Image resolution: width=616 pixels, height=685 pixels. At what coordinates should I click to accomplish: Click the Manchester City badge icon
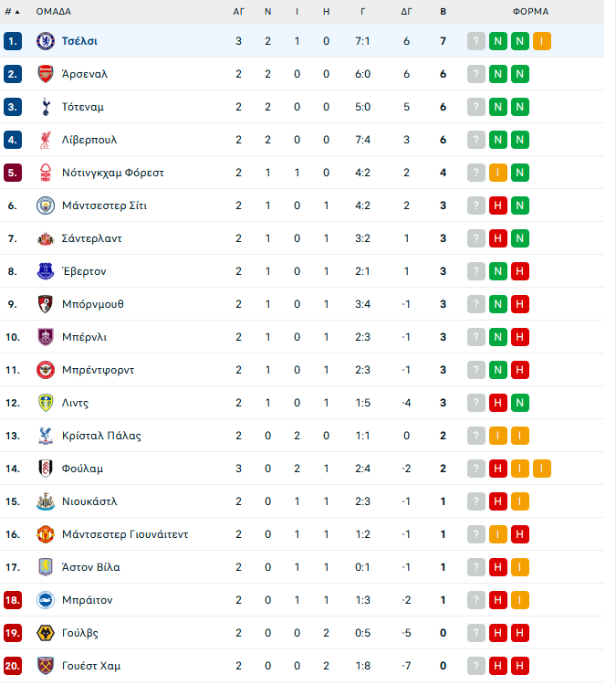point(46,205)
